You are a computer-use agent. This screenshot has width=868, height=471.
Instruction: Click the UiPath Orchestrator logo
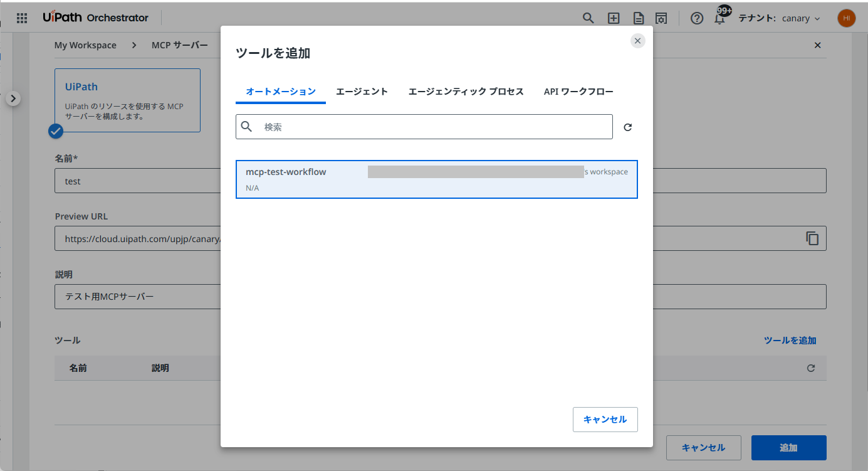pos(96,18)
